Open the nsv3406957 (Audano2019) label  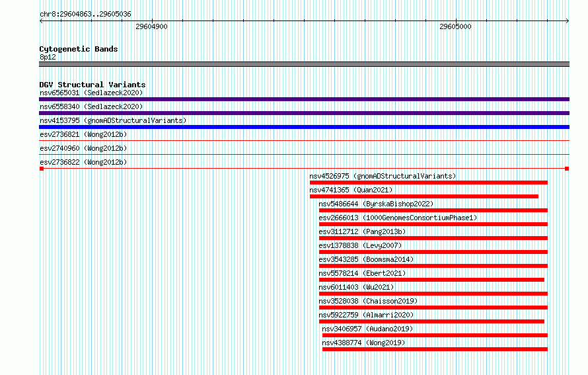367,329
